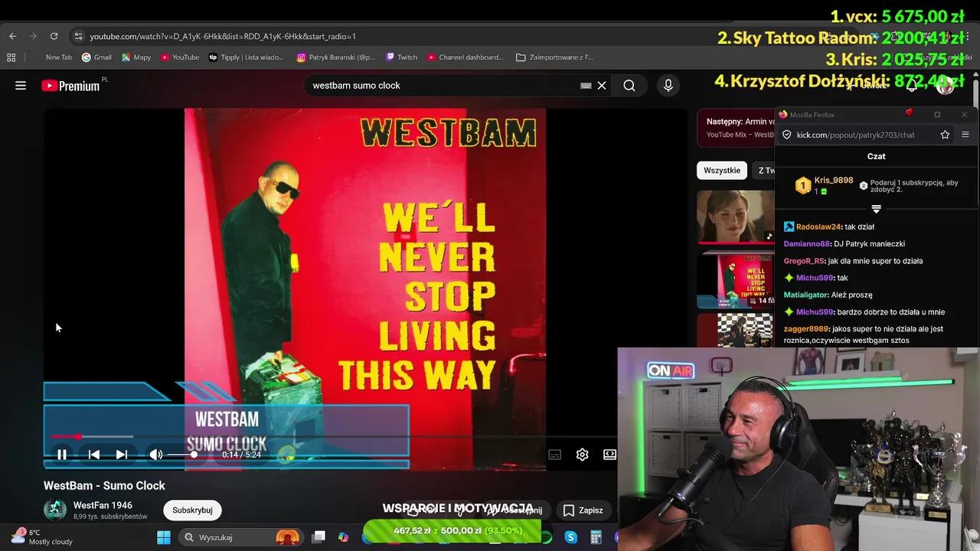Open the Channel dashboard bookmark
Screen dimensions: 980x551
point(465,57)
